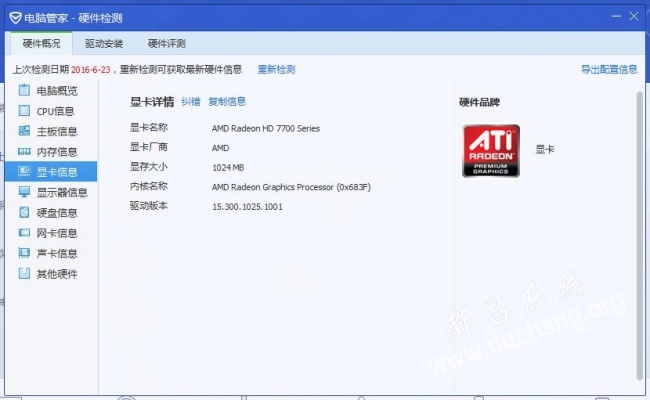Open 显示器信息 sidebar entry
The width and height of the screenshot is (650, 400).
(x=51, y=192)
